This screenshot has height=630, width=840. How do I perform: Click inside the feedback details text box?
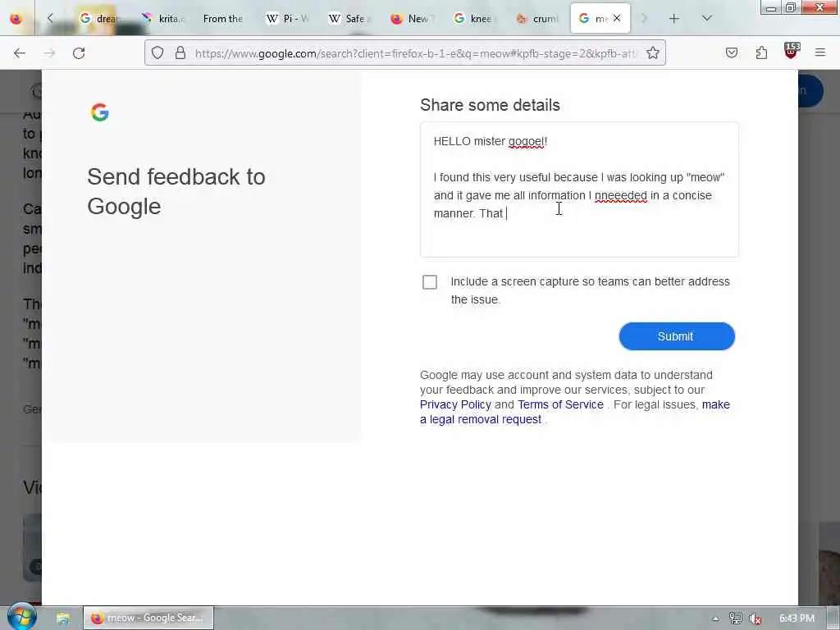point(579,189)
